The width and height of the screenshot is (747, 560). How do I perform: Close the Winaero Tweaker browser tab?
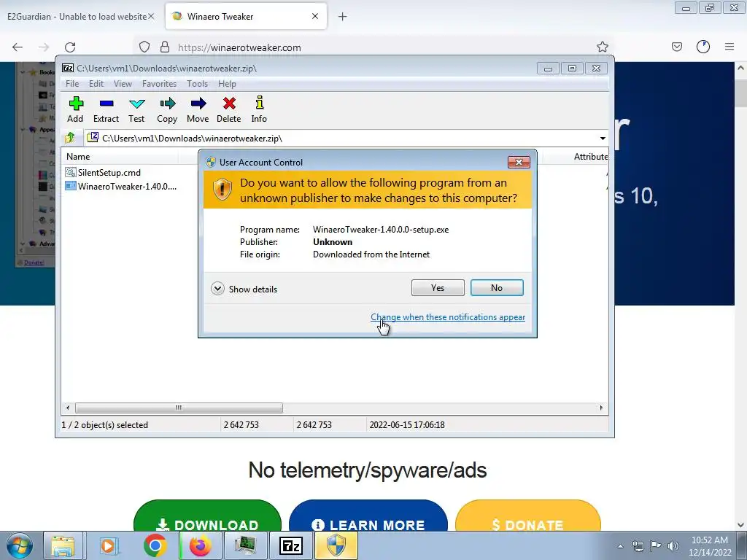pyautogui.click(x=315, y=17)
